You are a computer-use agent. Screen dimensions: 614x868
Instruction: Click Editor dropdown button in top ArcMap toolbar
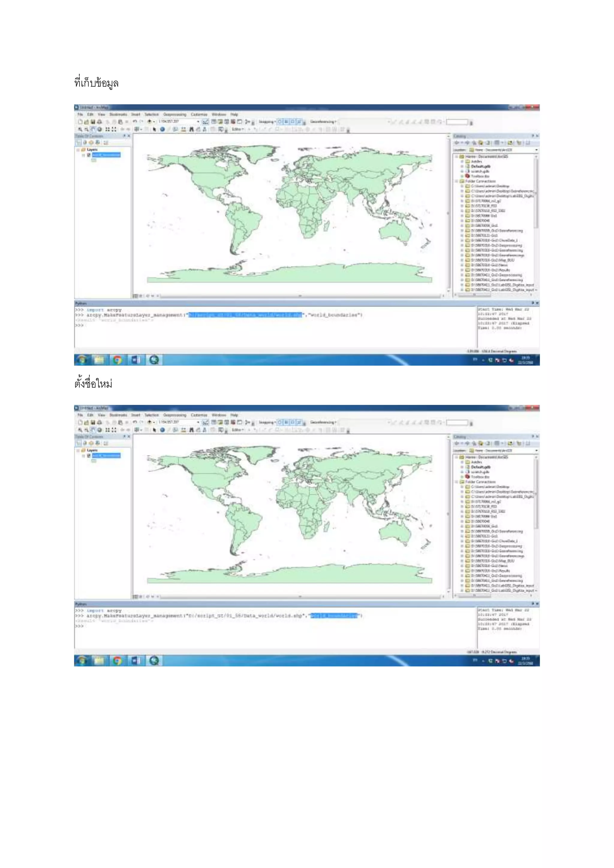(238, 129)
